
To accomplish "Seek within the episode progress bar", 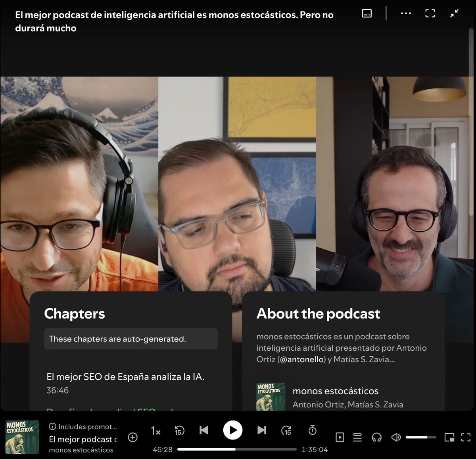I will 237,449.
